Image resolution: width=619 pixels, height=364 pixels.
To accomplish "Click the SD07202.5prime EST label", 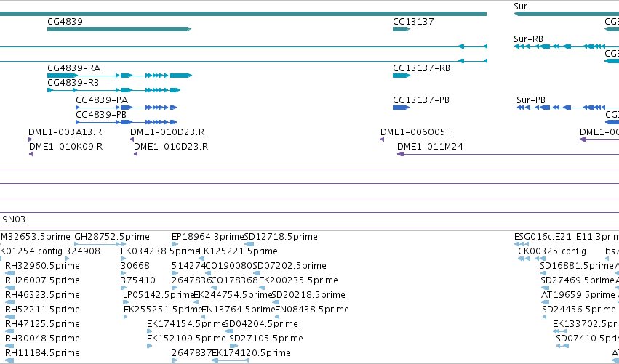I will point(289,266).
